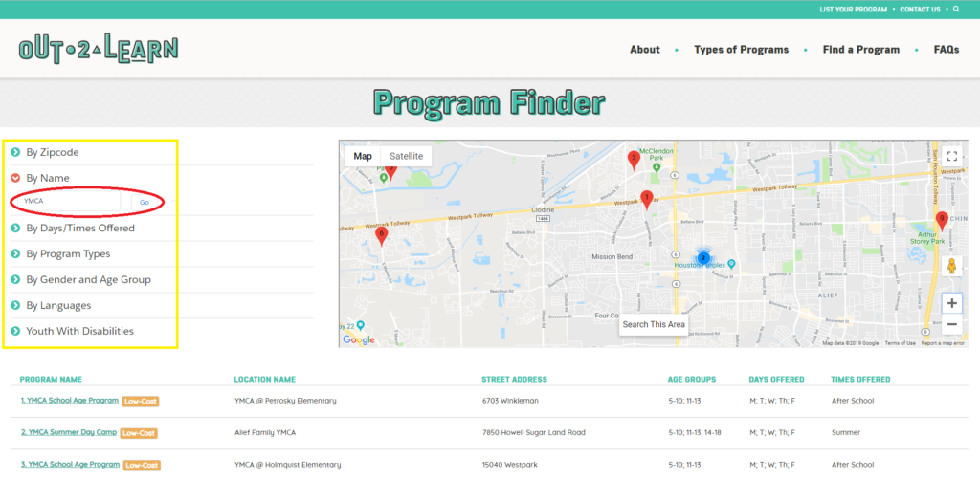Click YMCA @ Holmquist Elementary text
Image resolution: width=980 pixels, height=481 pixels.
click(287, 465)
